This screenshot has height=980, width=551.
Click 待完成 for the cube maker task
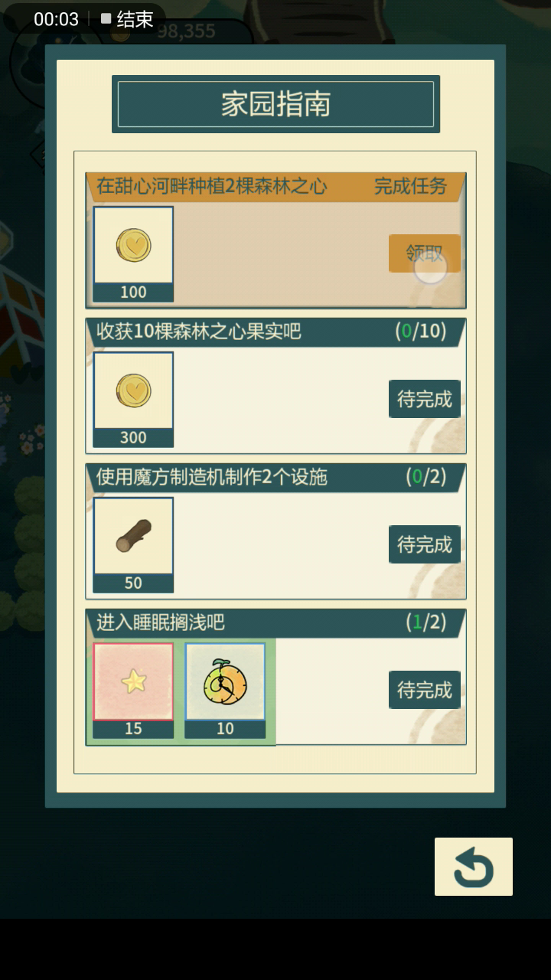click(x=425, y=544)
